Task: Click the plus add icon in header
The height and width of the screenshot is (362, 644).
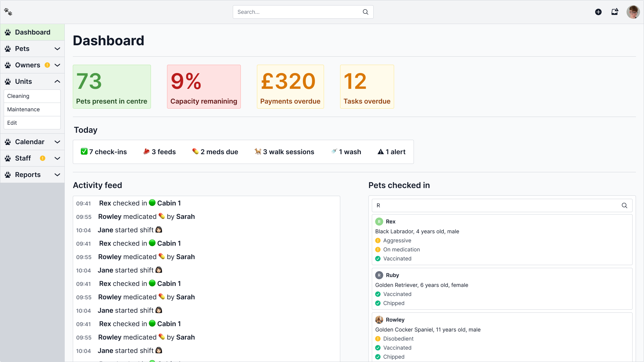Action: tap(598, 12)
